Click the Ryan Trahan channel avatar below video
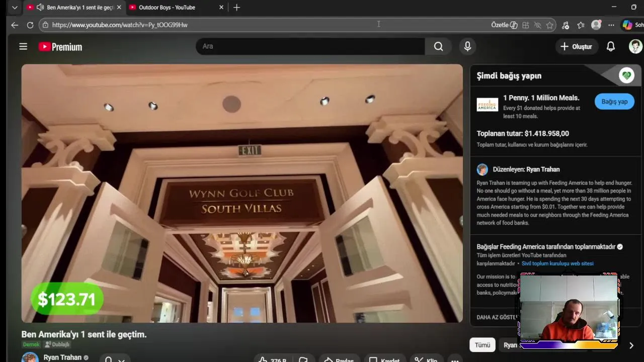644x362 pixels. 30,357
